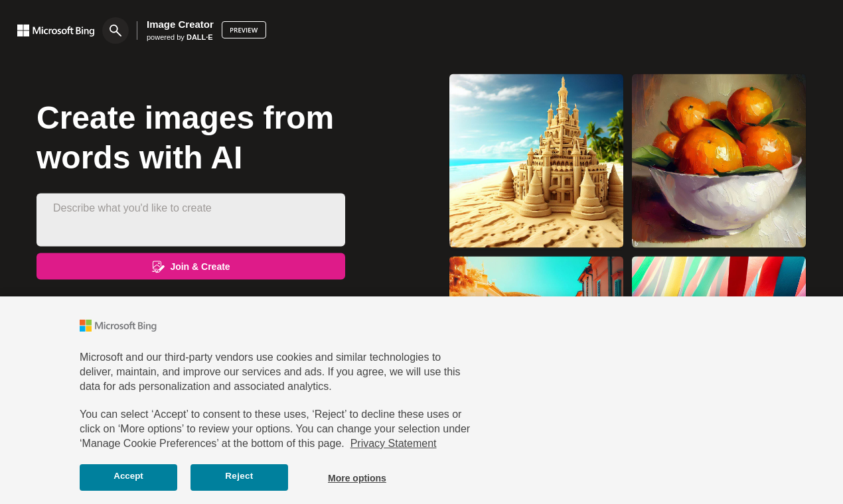
Task: Click the Microsoft Bing logo in the header
Action: click(x=56, y=29)
